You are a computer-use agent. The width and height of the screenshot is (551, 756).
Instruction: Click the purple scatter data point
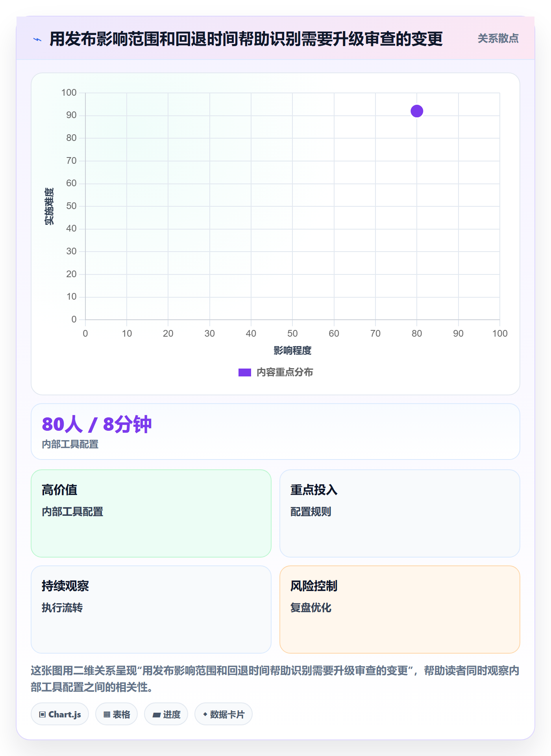[417, 111]
